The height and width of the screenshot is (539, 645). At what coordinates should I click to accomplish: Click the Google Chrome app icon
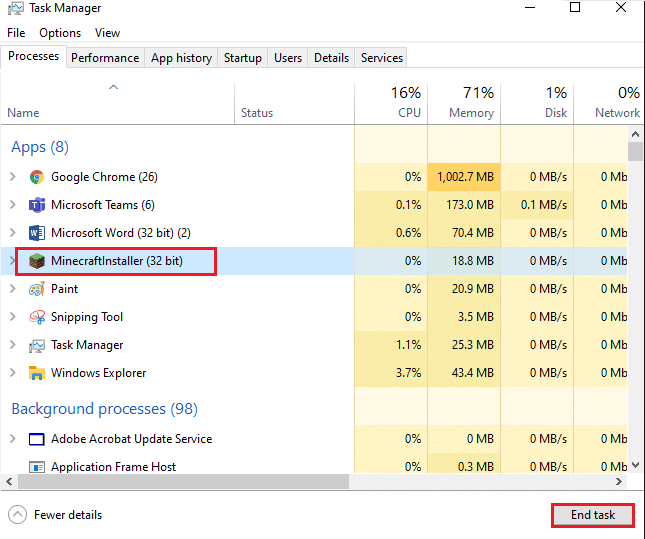37,177
